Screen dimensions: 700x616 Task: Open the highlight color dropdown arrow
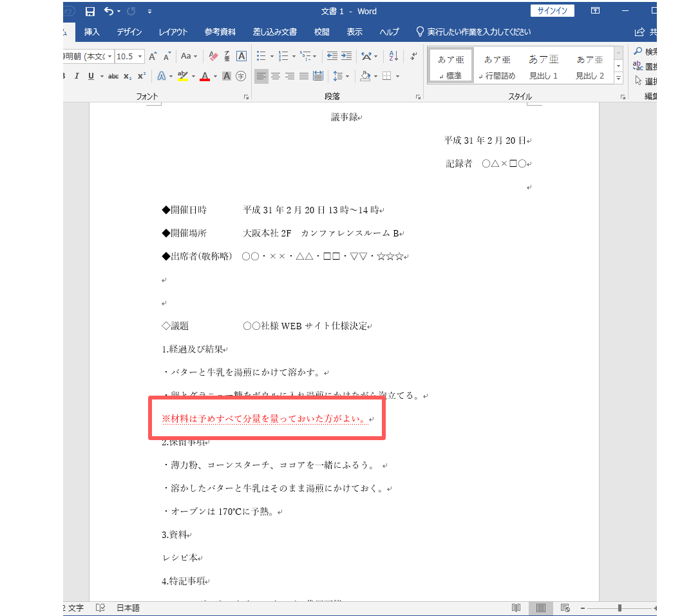(x=193, y=77)
